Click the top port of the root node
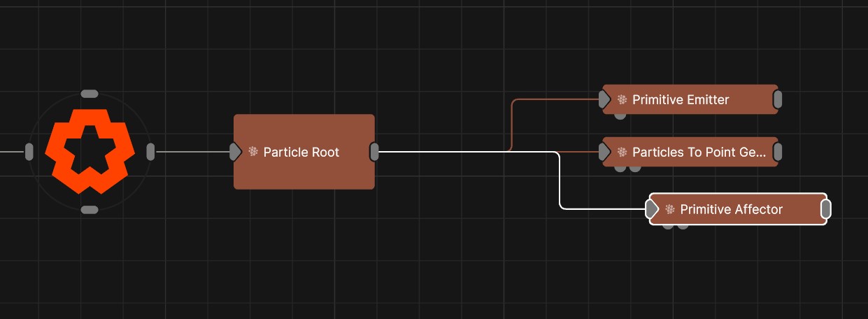This screenshot has height=319, width=868. coord(90,94)
